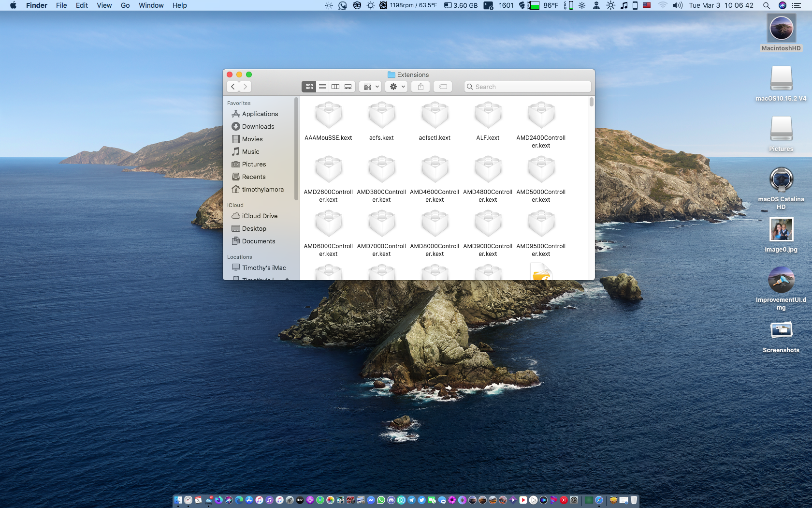
Task: Open the gear Action menu
Action: (x=397, y=87)
